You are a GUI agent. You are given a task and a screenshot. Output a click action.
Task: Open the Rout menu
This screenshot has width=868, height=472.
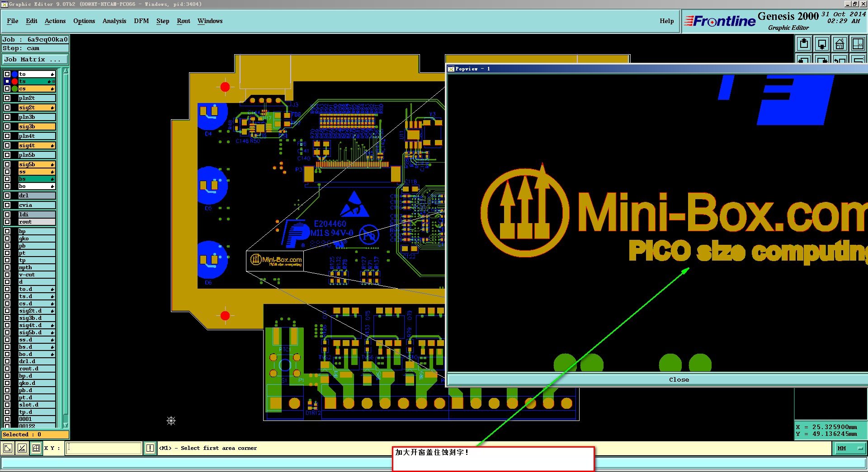(184, 21)
